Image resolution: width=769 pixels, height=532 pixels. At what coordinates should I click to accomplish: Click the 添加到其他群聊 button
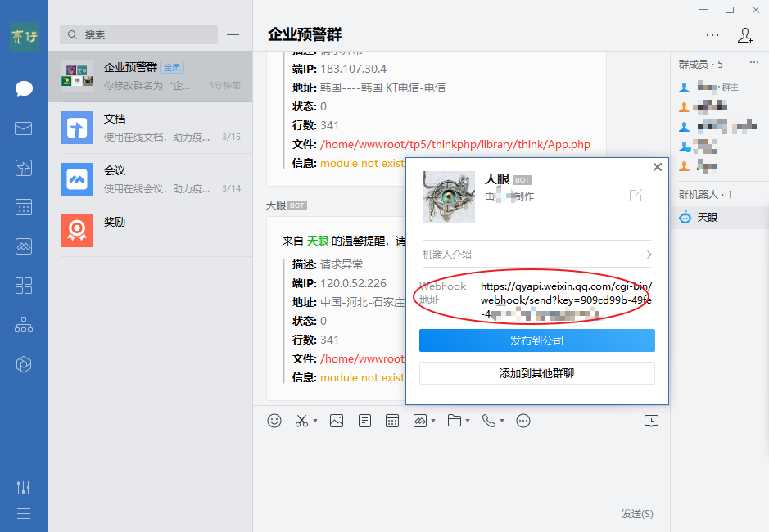(x=536, y=373)
